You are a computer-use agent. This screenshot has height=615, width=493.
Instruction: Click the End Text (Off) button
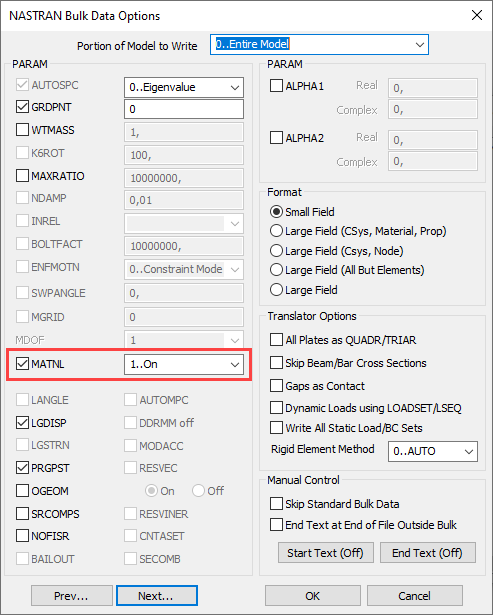pyautogui.click(x=428, y=553)
